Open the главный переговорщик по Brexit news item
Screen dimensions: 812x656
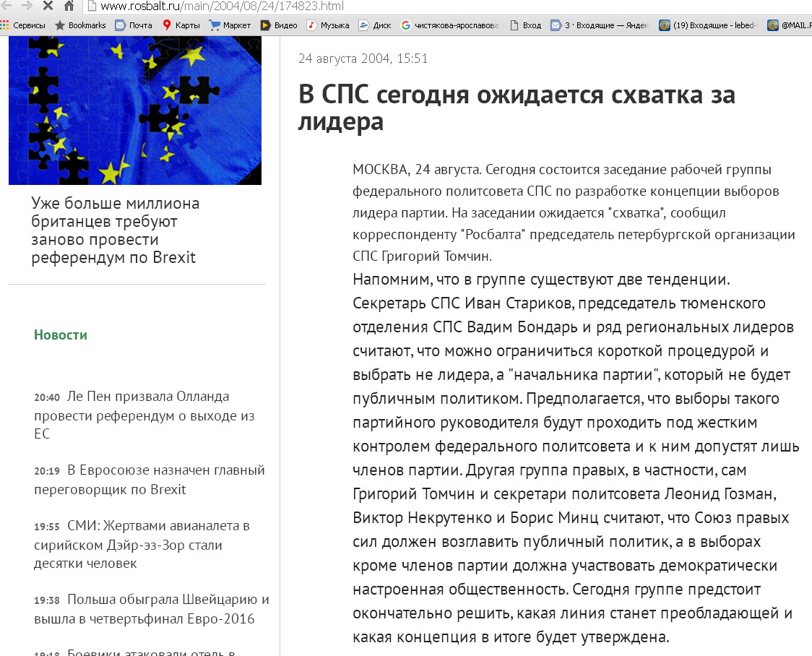coord(150,480)
